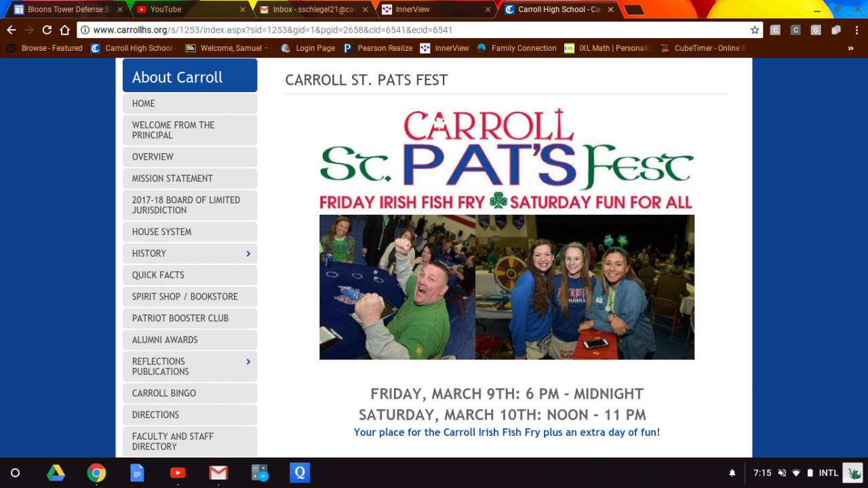Image resolution: width=868 pixels, height=488 pixels.
Task: Open the House System page
Action: (x=190, y=232)
